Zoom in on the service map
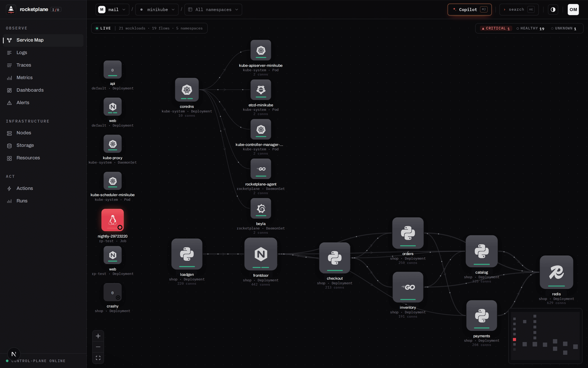The width and height of the screenshot is (588, 368). click(98, 336)
